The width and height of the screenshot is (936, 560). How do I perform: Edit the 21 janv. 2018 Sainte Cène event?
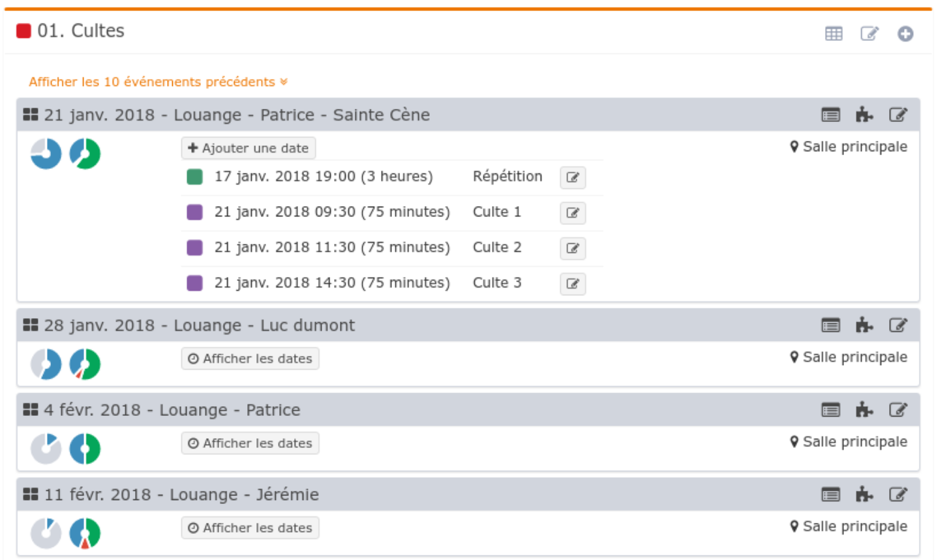click(898, 115)
